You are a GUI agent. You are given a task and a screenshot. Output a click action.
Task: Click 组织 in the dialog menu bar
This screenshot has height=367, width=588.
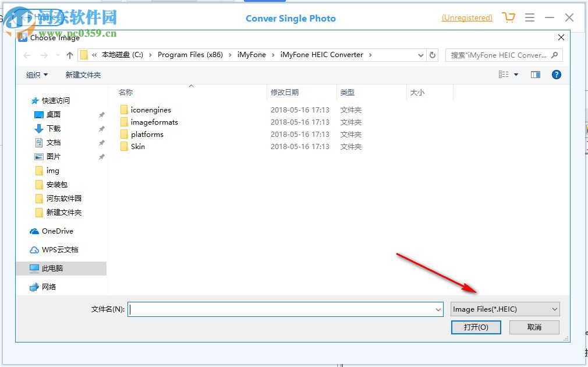[35, 75]
